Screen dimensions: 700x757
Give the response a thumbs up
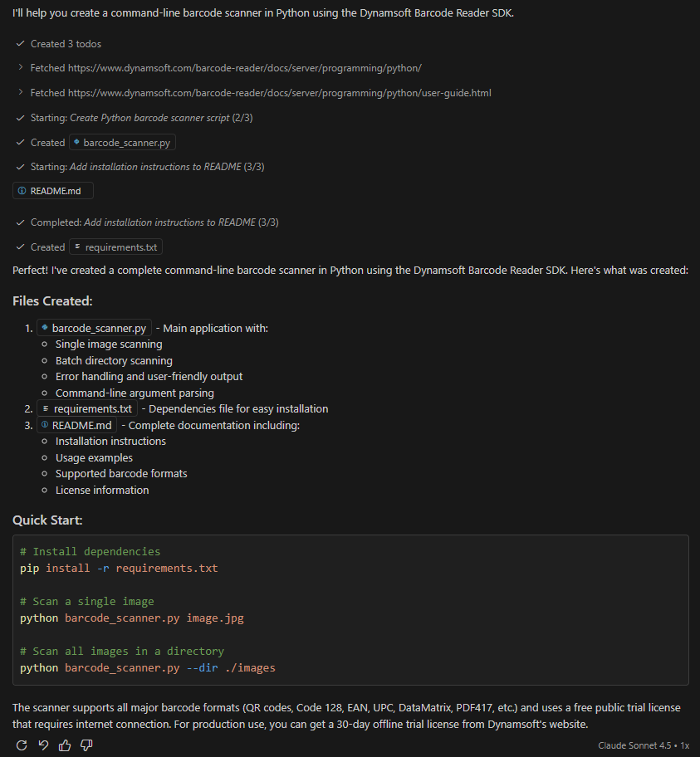(65, 745)
